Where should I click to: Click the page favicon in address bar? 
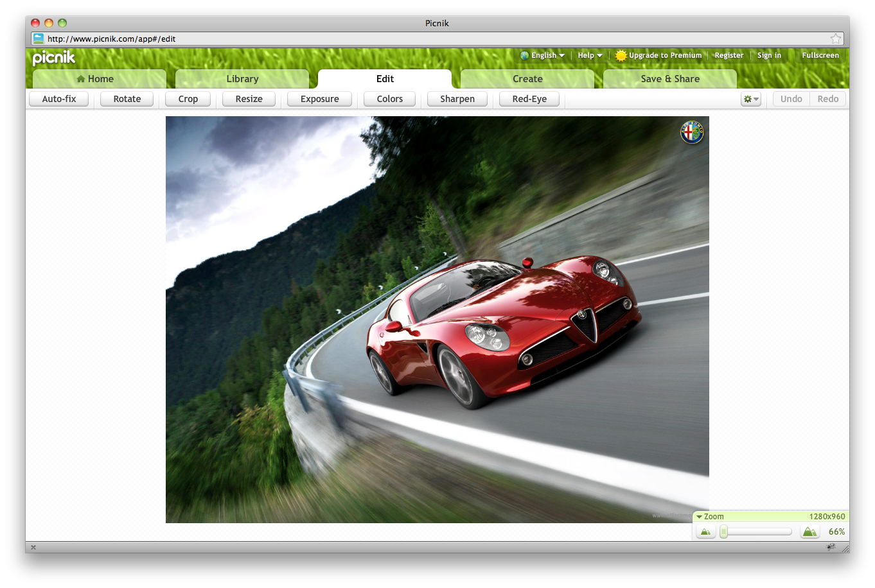pos(39,39)
